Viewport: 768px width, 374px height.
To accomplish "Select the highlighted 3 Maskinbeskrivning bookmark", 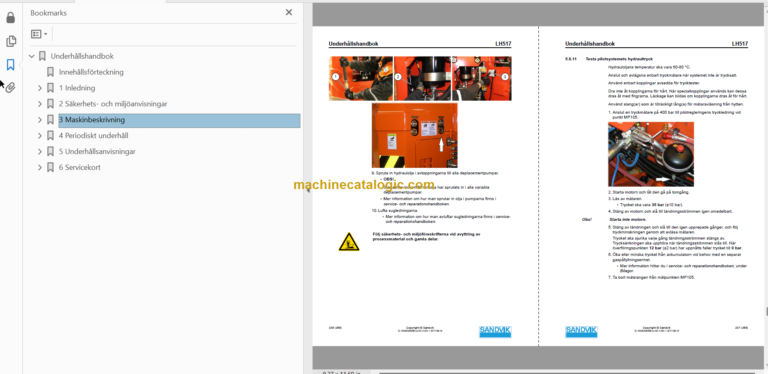I will pyautogui.click(x=179, y=120).
